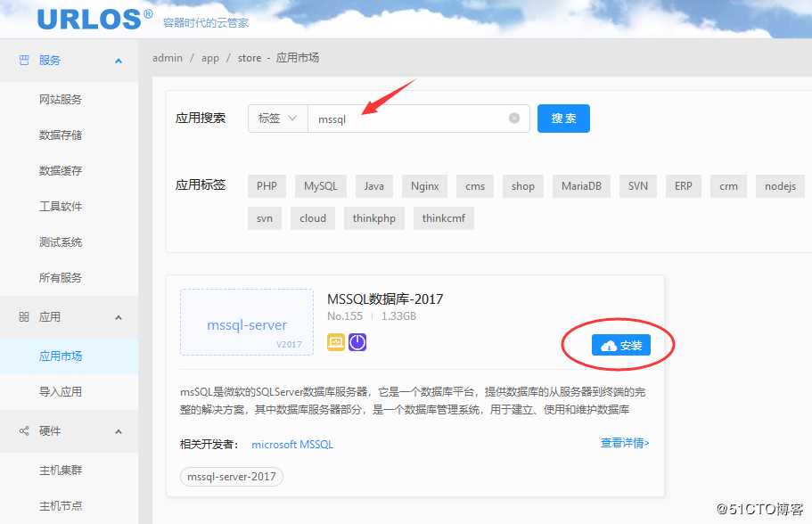Open 数据缓存 in the sidebar

pos(61,170)
